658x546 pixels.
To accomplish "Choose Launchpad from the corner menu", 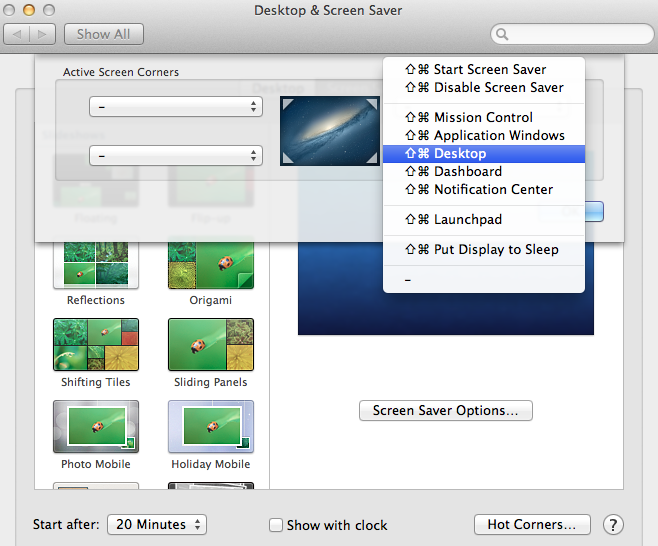I will (484, 219).
